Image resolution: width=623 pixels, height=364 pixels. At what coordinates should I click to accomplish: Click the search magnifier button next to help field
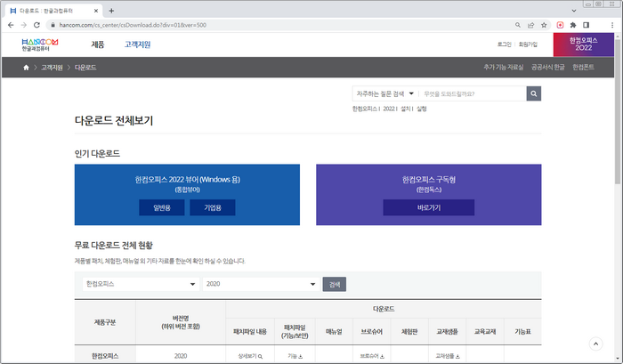click(534, 93)
